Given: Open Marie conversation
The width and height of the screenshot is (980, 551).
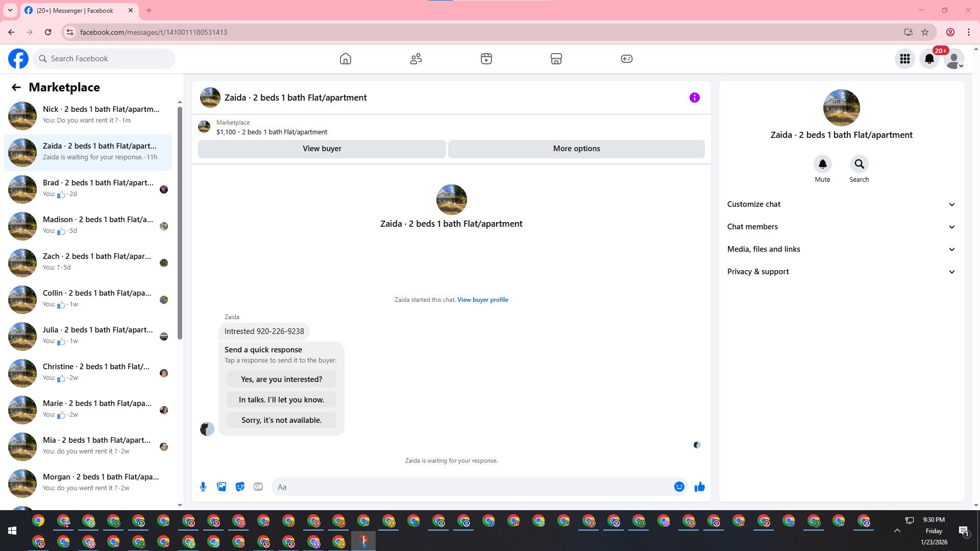Looking at the screenshot, I should point(88,409).
